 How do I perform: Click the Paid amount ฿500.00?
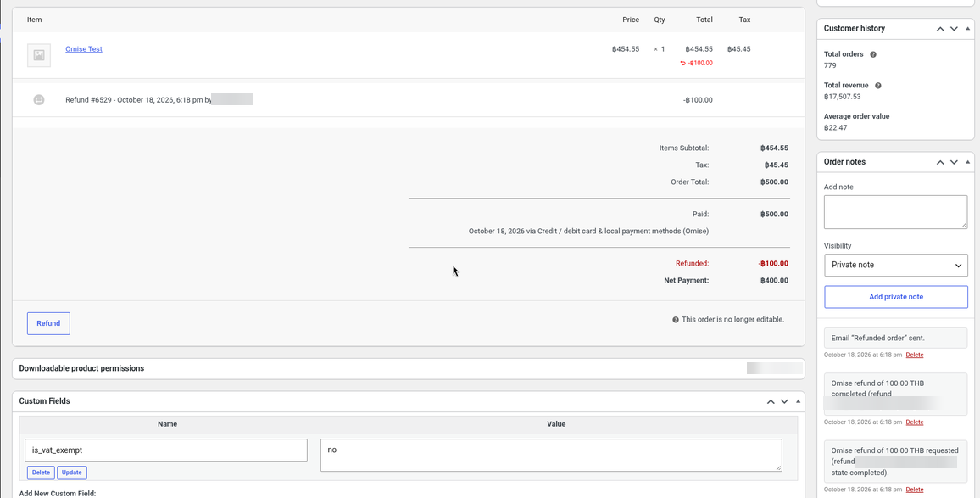pos(774,215)
